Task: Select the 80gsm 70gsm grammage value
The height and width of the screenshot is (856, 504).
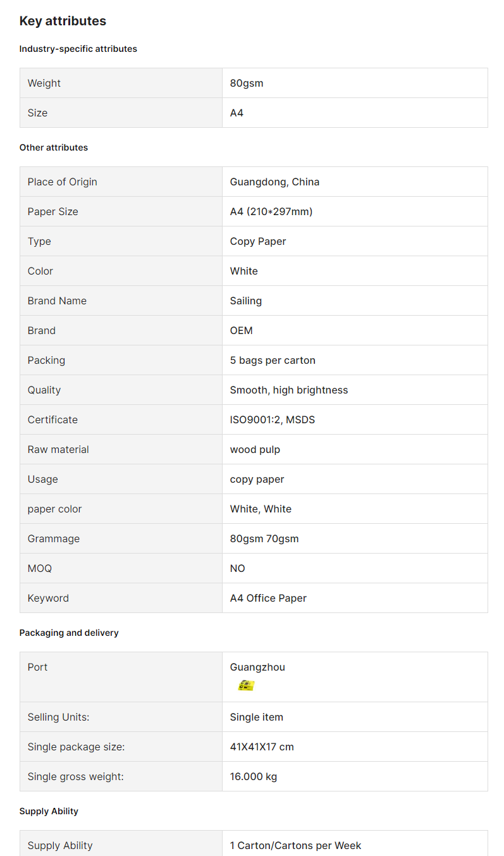Action: coord(264,538)
